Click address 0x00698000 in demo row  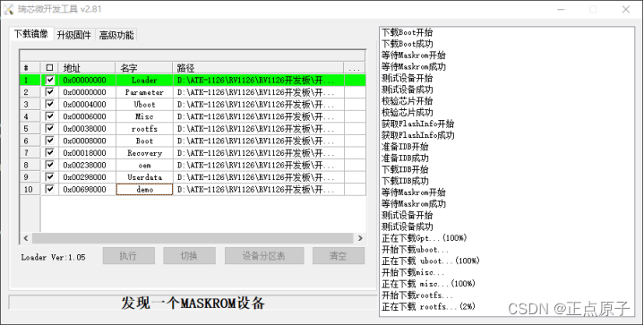(x=84, y=189)
